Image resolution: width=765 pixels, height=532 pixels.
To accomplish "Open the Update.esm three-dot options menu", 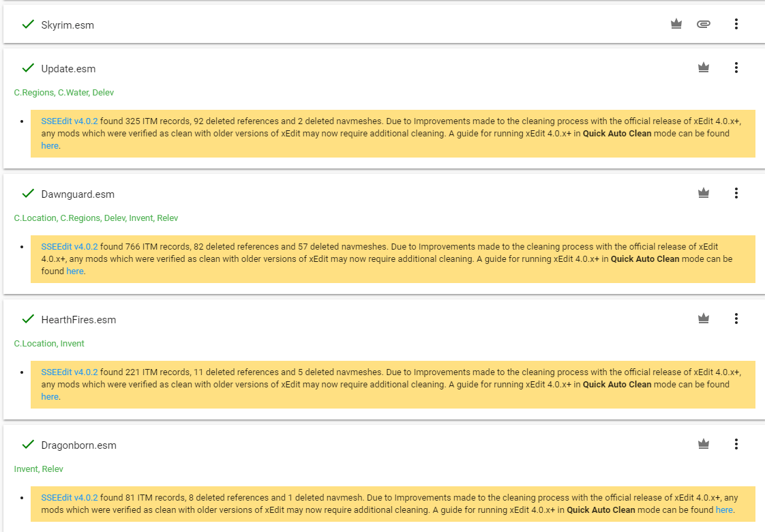I will click(x=736, y=68).
